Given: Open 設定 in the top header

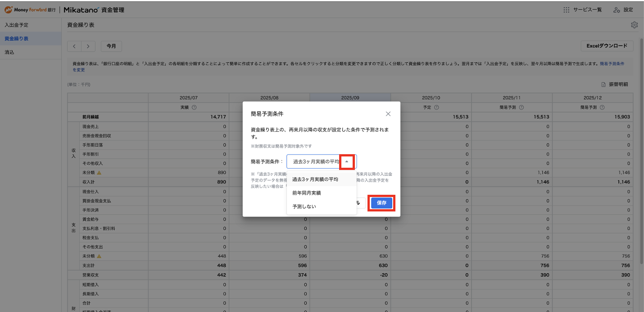Looking at the screenshot, I should point(623,9).
